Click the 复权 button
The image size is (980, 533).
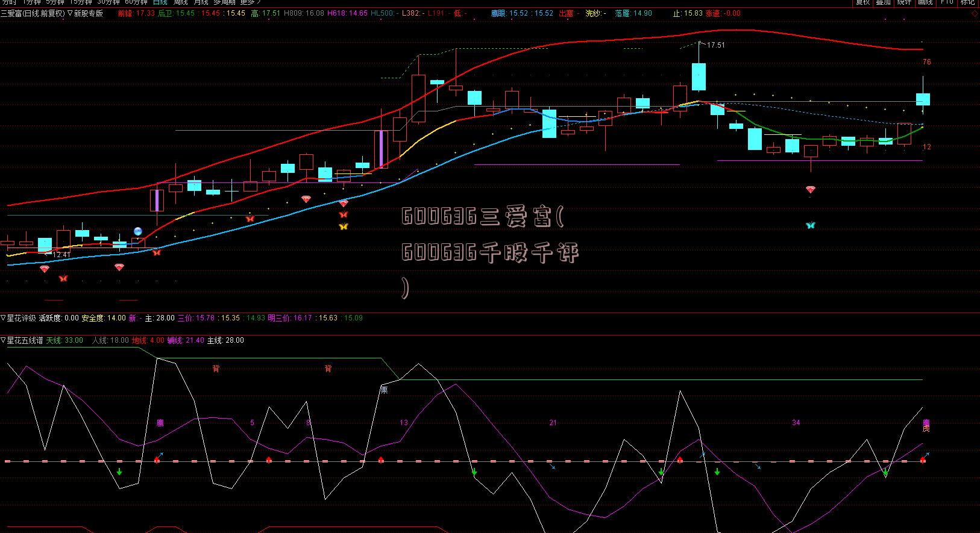[x=863, y=2]
